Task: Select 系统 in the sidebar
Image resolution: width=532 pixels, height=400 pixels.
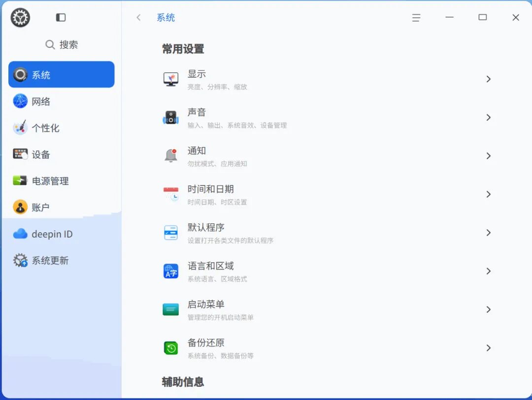Action: coord(62,75)
